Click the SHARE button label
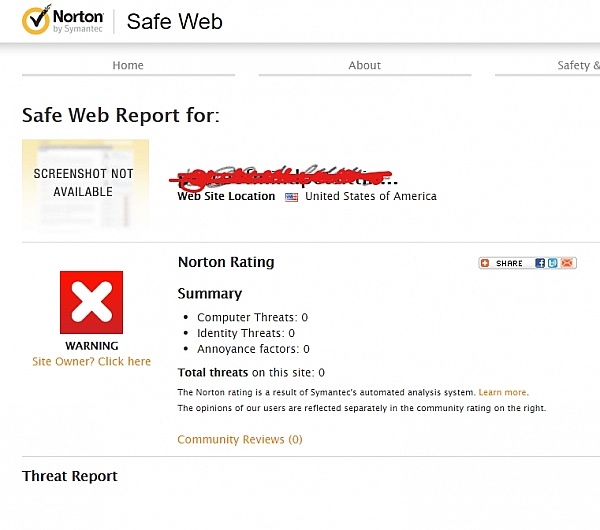The height and width of the screenshot is (530, 600). tap(509, 263)
